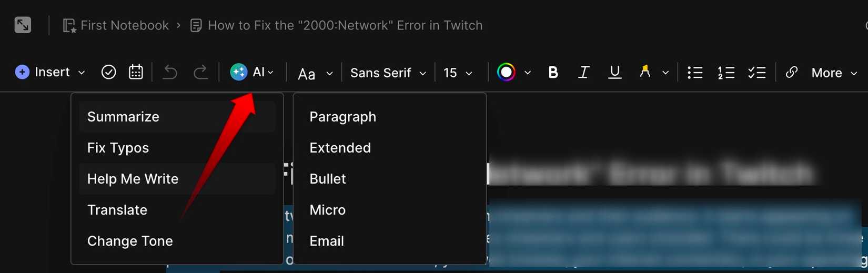Click the calendar event icon
Viewport: 868px width, 273px height.
pyautogui.click(x=136, y=72)
